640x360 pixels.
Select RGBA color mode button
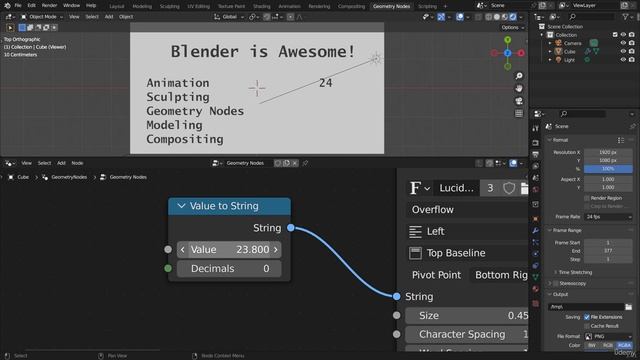tap(624, 346)
